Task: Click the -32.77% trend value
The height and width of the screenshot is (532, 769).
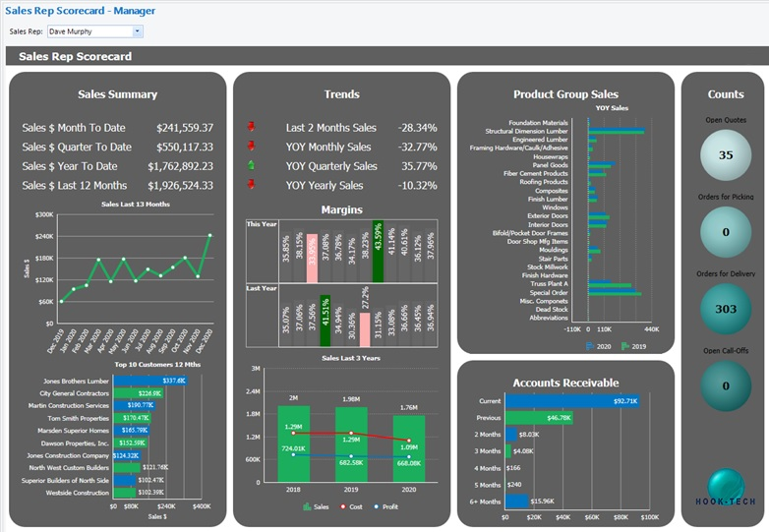Action: (417, 148)
